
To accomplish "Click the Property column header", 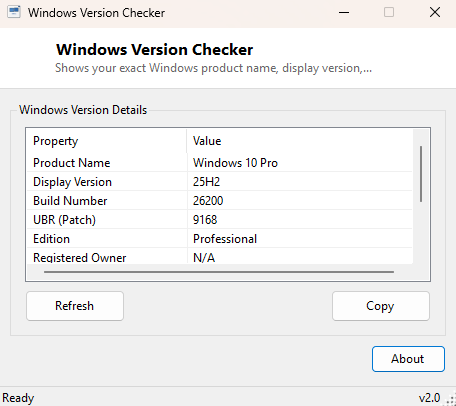I will pos(106,141).
